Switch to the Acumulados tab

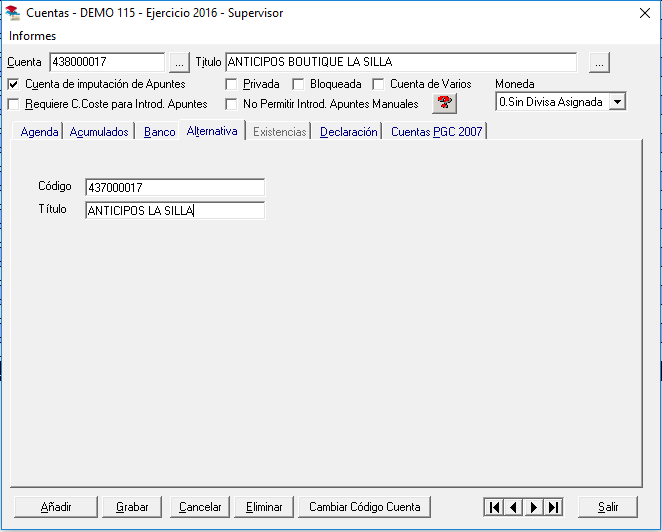[x=99, y=132]
